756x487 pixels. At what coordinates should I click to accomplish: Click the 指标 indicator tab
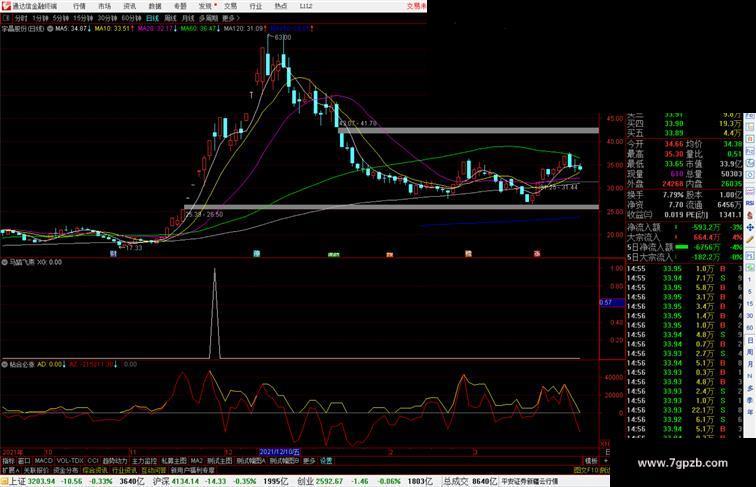pyautogui.click(x=8, y=461)
